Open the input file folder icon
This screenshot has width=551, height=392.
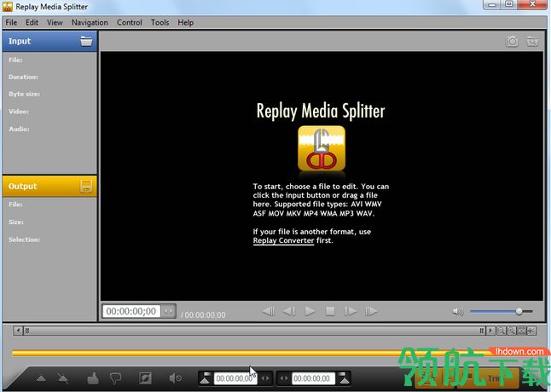tap(86, 41)
